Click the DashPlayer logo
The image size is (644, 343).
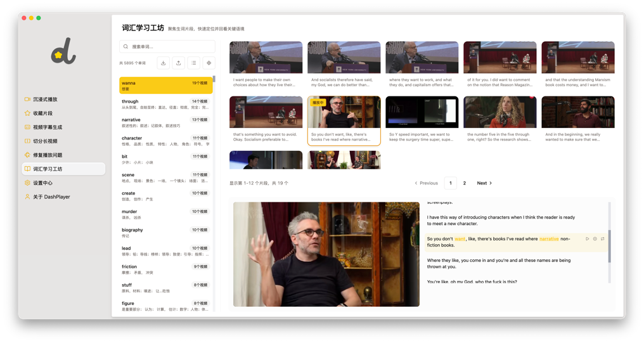coord(63,51)
